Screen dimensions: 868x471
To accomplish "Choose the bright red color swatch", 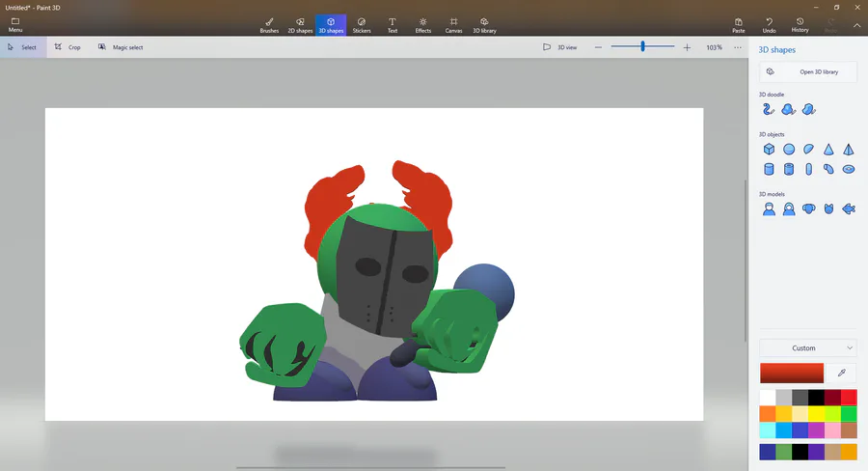I will coord(849,398).
